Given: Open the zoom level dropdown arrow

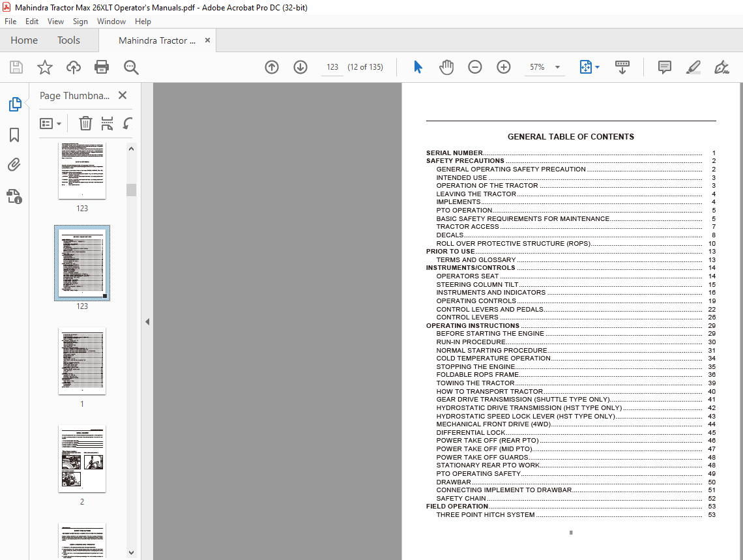Looking at the screenshot, I should (x=558, y=67).
